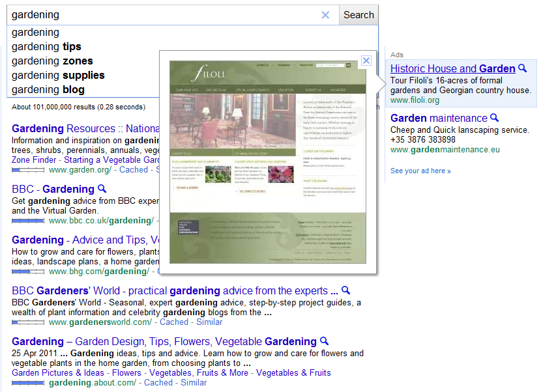Viewport: 541px width, 392px height.
Task: Click the 'Ads' label
Action: (x=397, y=55)
